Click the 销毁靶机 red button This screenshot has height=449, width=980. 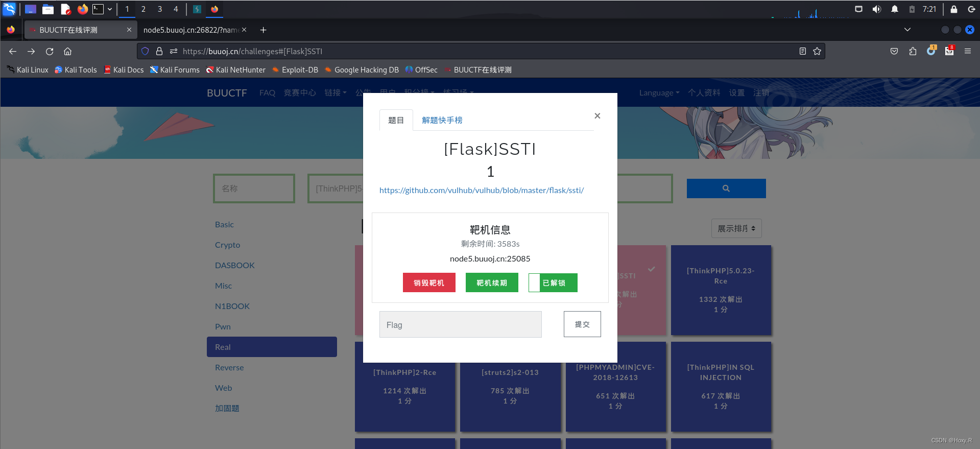click(429, 282)
